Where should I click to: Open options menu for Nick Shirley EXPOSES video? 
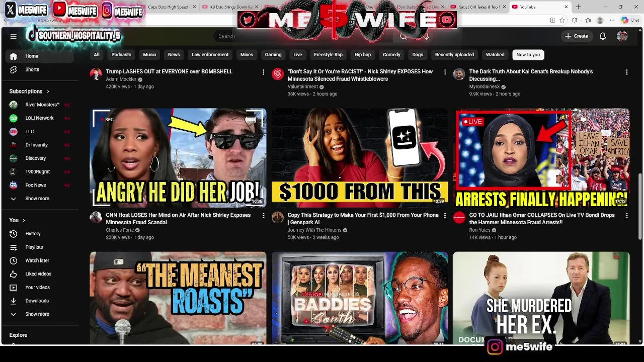click(x=445, y=72)
